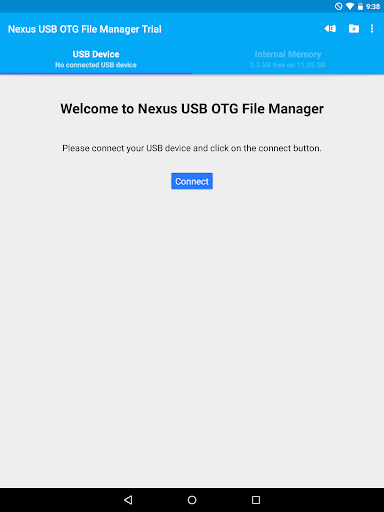Tap the battery status icon
Image resolution: width=384 pixels, height=512 pixels.
point(360,6)
